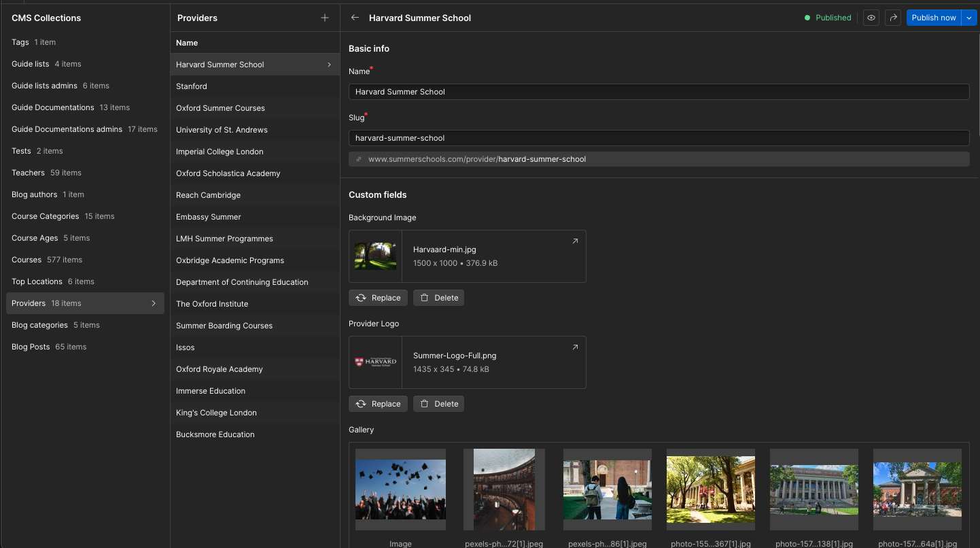Viewport: 980px width, 548px height.
Task: Toggle the eye preview icon
Action: tap(871, 18)
